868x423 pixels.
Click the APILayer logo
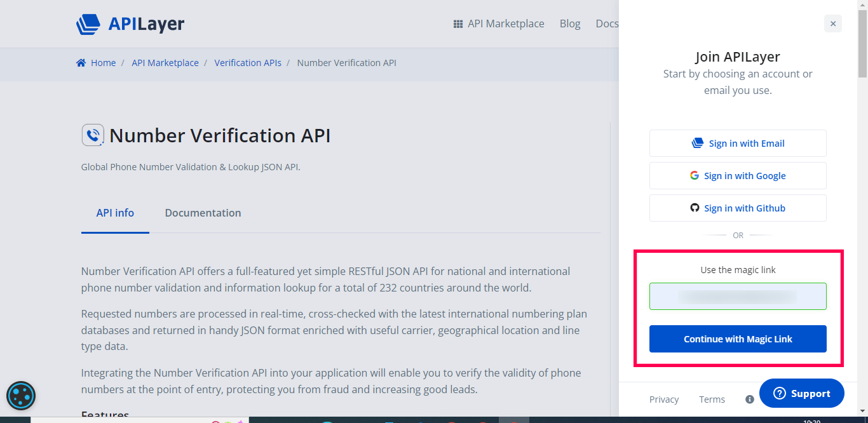pos(130,24)
